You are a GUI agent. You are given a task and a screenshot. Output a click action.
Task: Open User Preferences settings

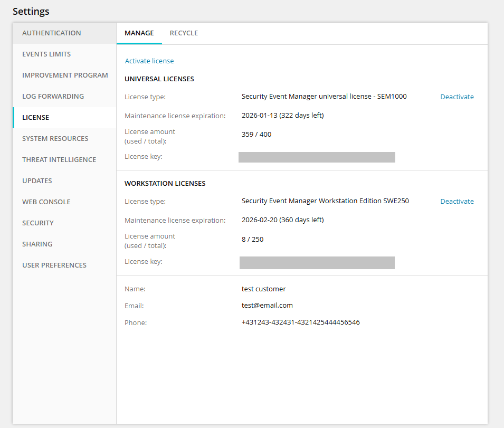[x=54, y=265]
